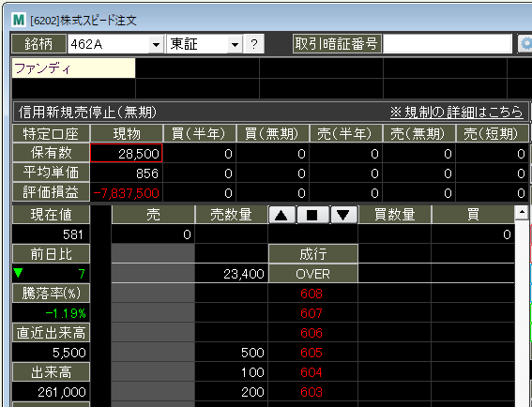Image resolution: width=532 pixels, height=407 pixels.
Task: Select the 現物 column header
Action: [127, 133]
